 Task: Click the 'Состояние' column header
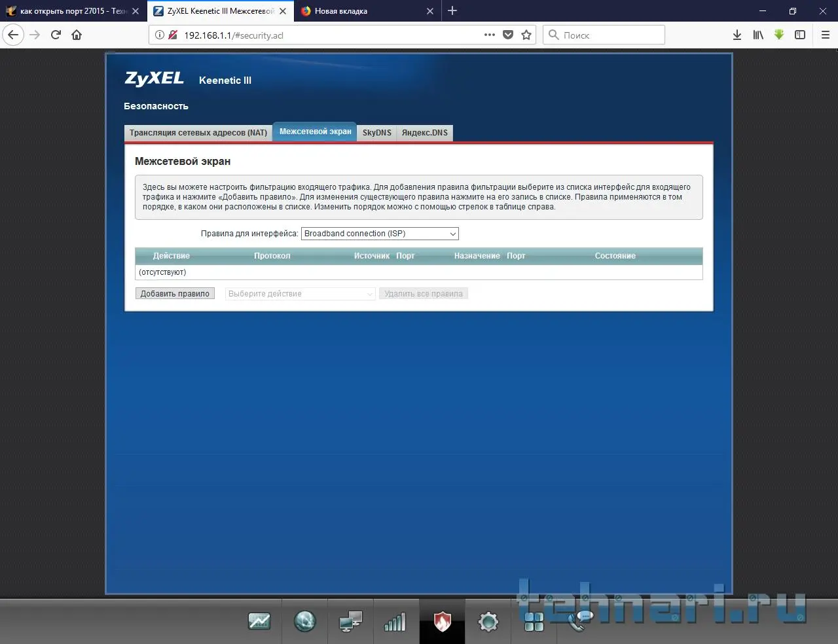[615, 256]
